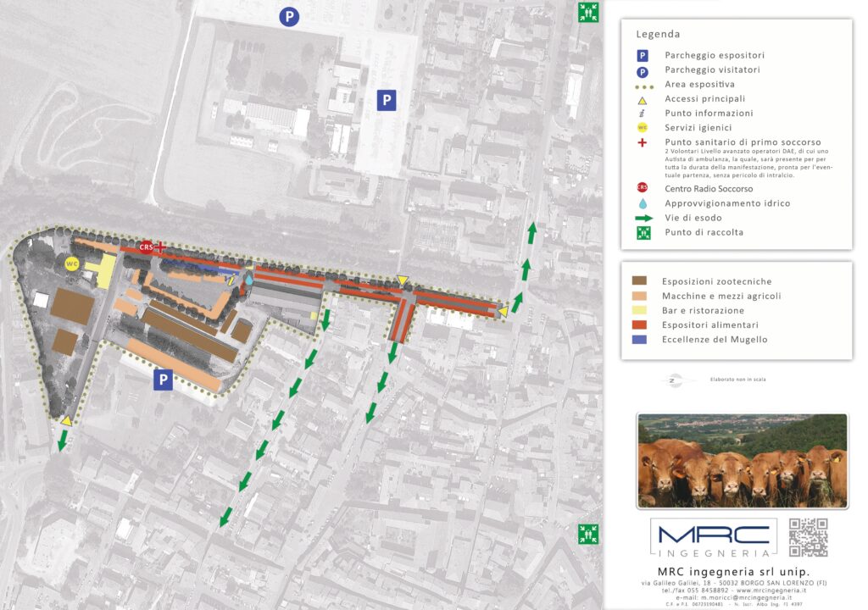The width and height of the screenshot is (868, 610).
Task: Click the 'Esposizioni zootecniche' label
Action: click(717, 282)
